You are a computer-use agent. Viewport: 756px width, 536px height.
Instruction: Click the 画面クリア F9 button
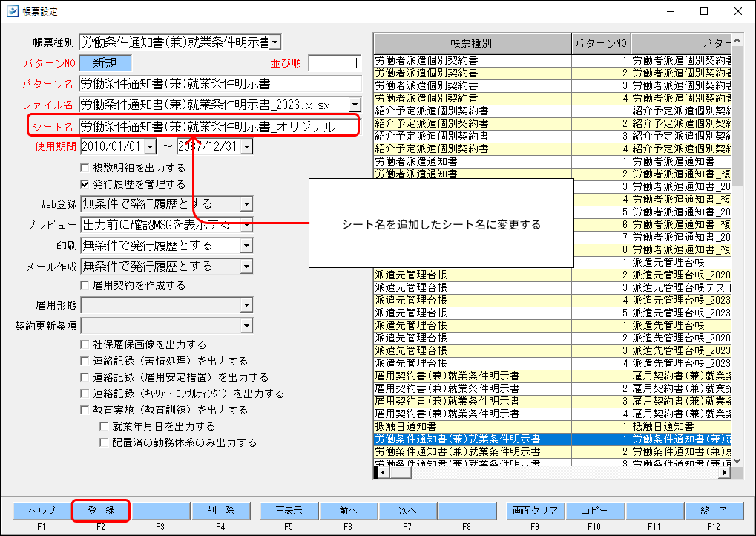click(x=535, y=511)
